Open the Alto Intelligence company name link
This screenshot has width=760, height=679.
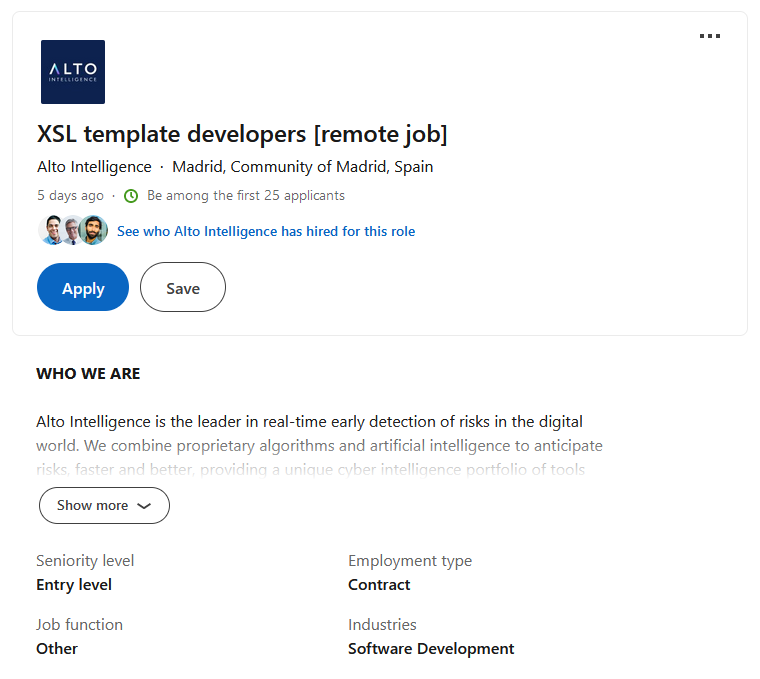tap(94, 167)
